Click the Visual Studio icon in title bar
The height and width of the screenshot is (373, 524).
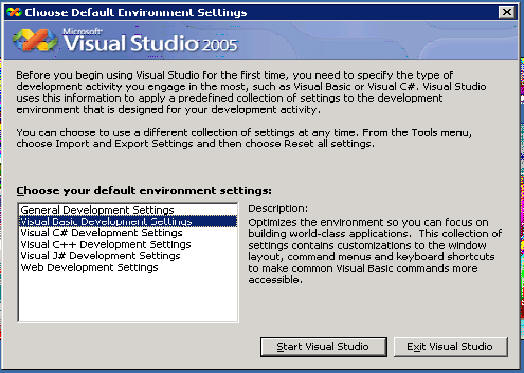[14, 12]
